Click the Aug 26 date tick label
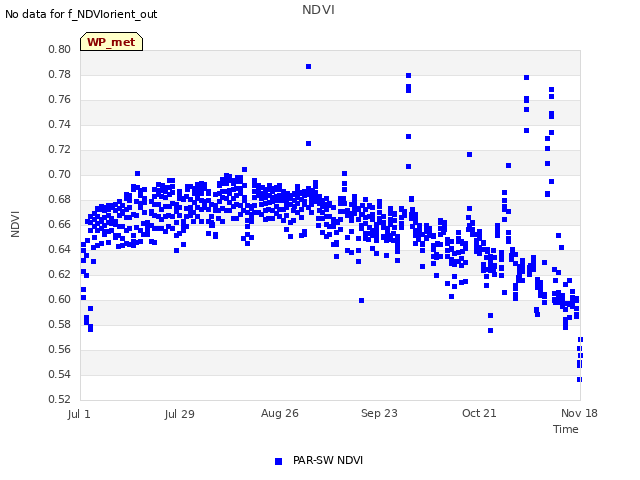The width and height of the screenshot is (640, 480). tap(280, 413)
